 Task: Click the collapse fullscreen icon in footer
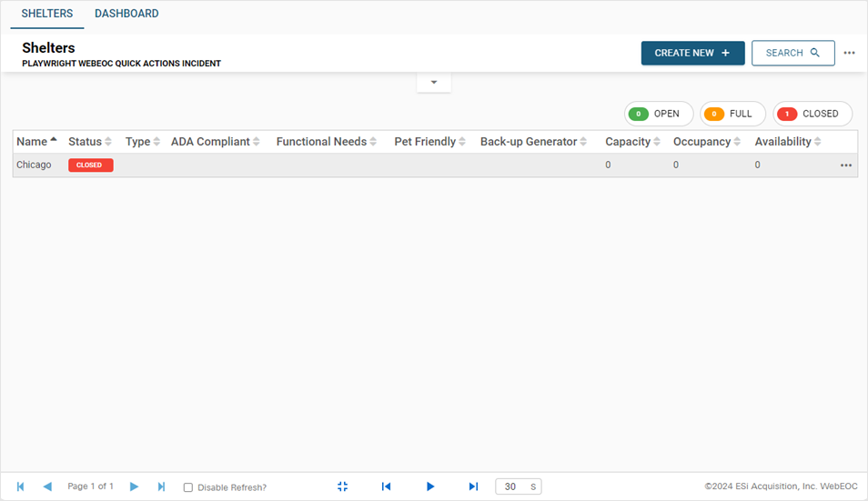coord(342,486)
